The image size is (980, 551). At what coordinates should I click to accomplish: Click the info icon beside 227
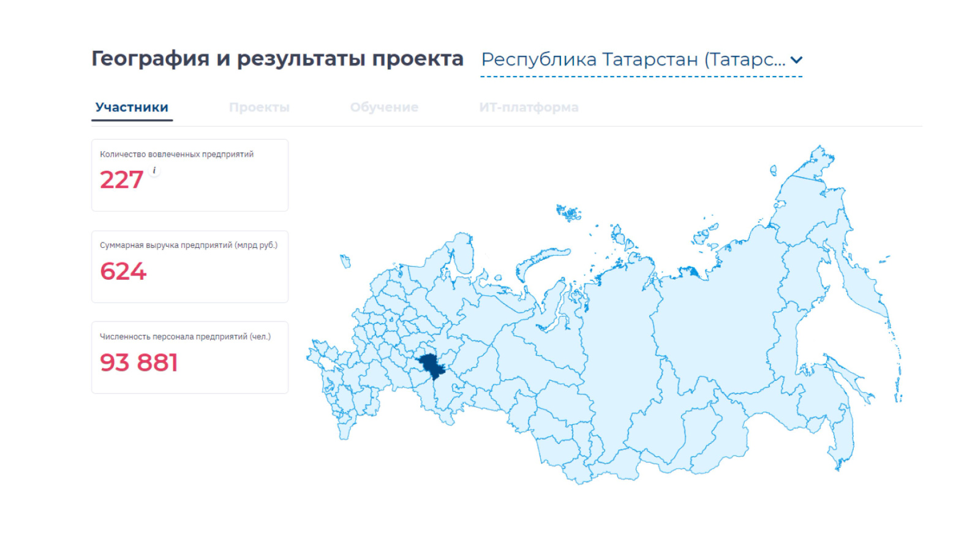coord(154,171)
